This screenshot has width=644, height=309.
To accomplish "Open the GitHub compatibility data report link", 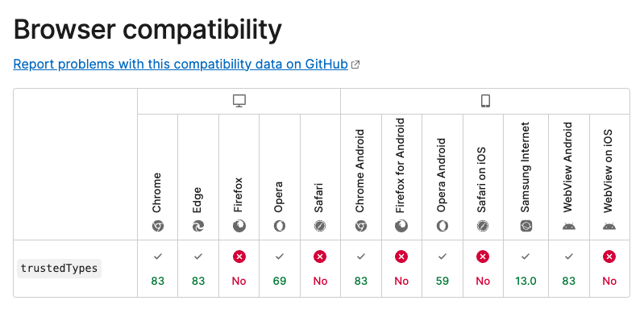I will [181, 65].
